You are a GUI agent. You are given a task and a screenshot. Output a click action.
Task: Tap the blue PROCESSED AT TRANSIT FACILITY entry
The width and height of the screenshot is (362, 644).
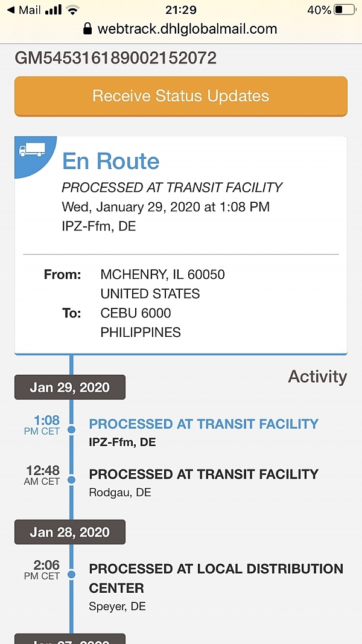point(203,424)
